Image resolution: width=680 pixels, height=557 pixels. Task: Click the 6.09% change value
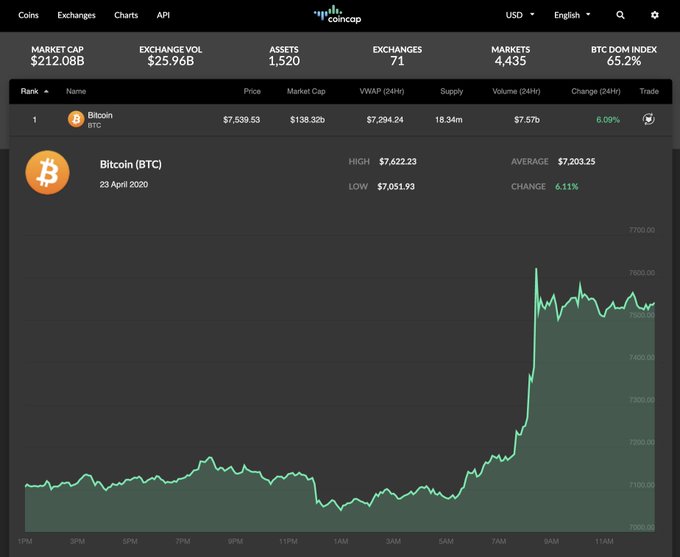tap(608, 120)
